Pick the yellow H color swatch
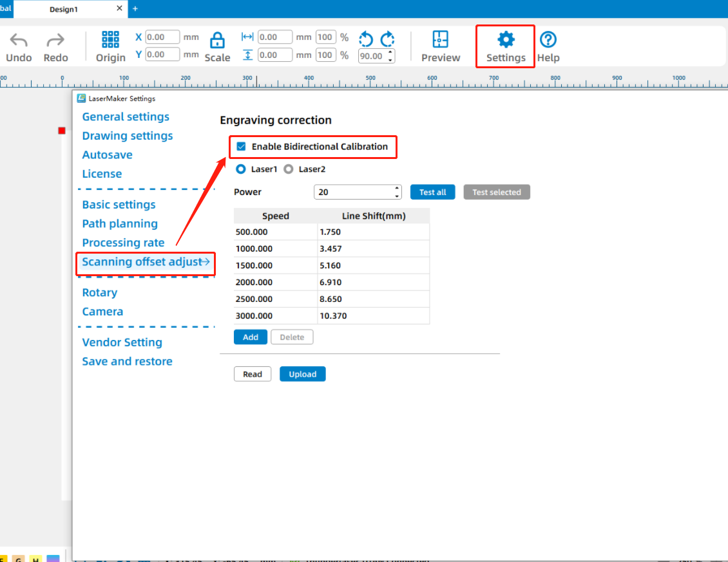 (36, 559)
